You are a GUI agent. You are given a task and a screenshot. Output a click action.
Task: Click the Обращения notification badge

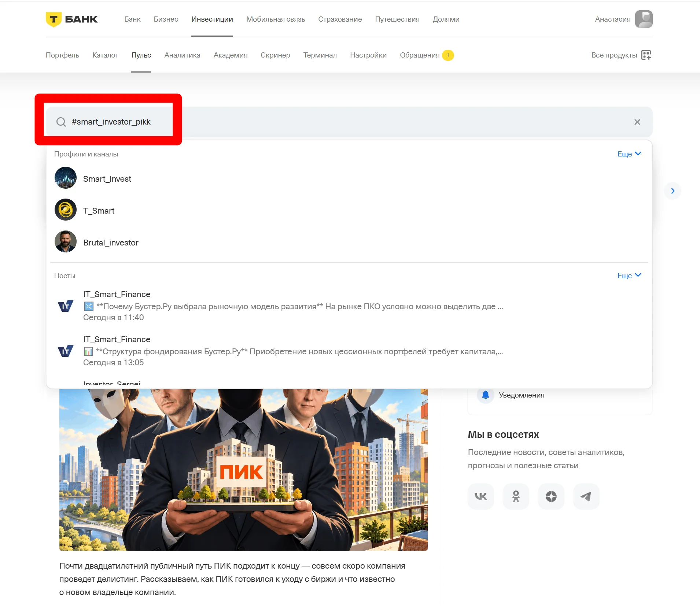point(448,55)
